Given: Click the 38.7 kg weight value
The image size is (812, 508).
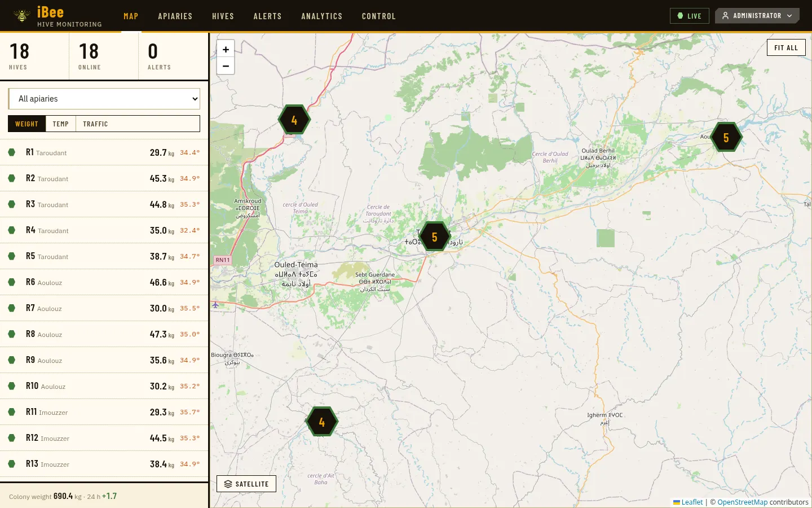Looking at the screenshot, I should 162,256.
